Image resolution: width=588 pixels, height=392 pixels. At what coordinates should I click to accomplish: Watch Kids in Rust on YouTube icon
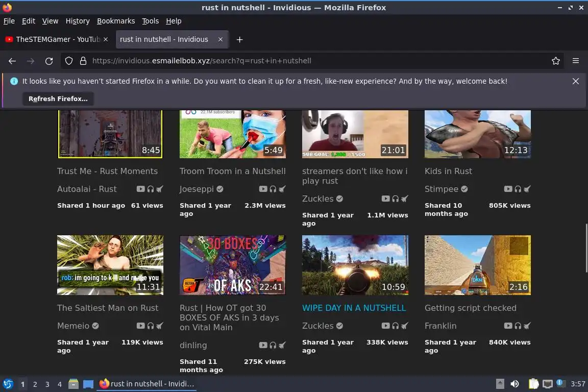click(508, 189)
